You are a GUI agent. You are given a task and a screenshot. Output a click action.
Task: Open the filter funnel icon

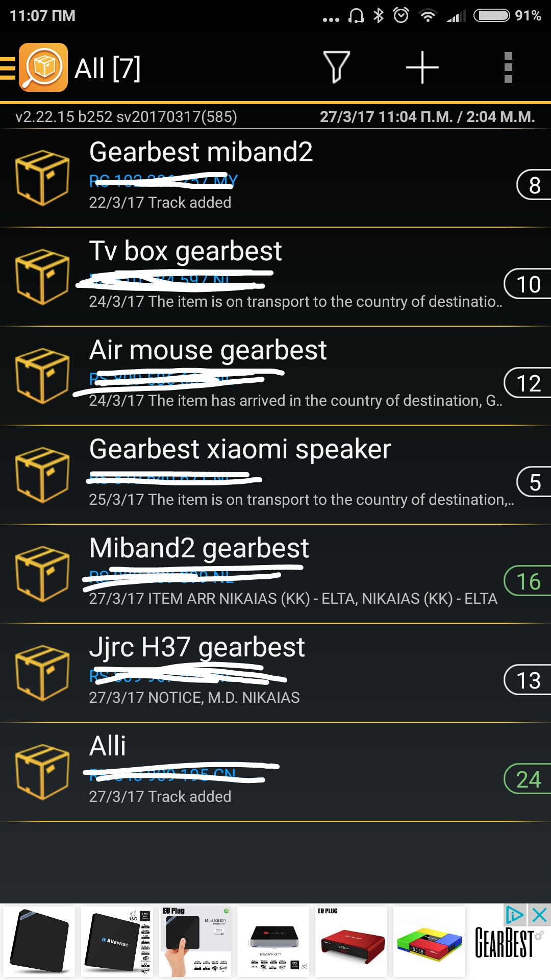click(x=336, y=67)
